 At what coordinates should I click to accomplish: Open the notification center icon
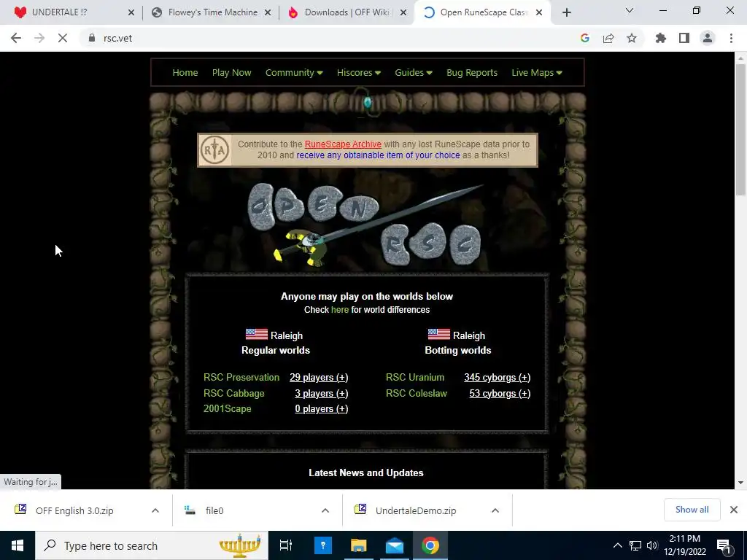point(724,545)
